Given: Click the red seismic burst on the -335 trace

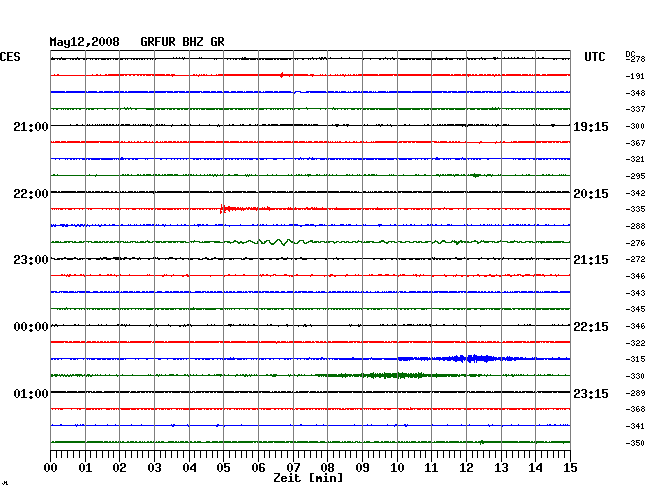Looking at the screenshot, I should click(x=245, y=209).
